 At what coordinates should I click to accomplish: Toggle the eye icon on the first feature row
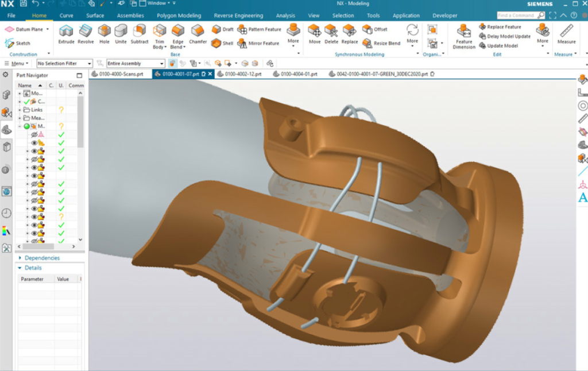(34, 142)
